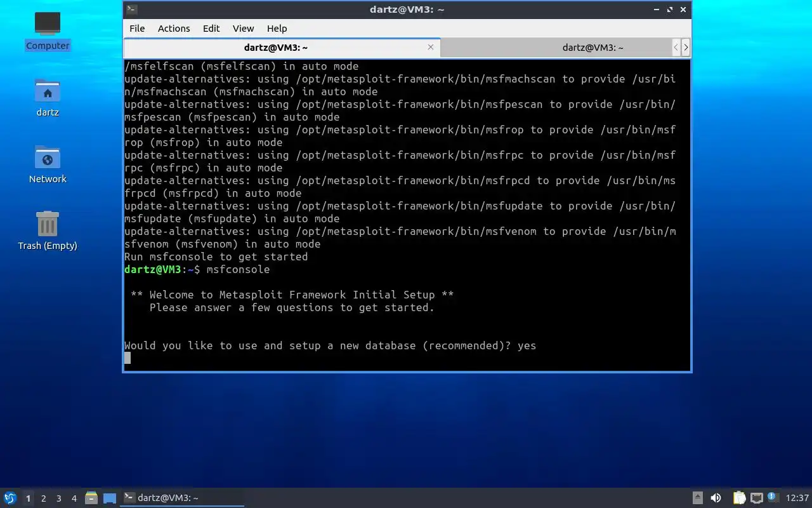
Task: Click the terminal icon in the window title bar
Action: (131, 9)
